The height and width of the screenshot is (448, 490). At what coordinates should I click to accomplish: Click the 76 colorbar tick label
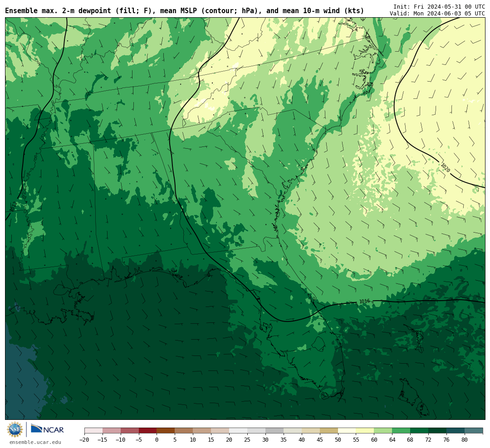tap(447, 440)
